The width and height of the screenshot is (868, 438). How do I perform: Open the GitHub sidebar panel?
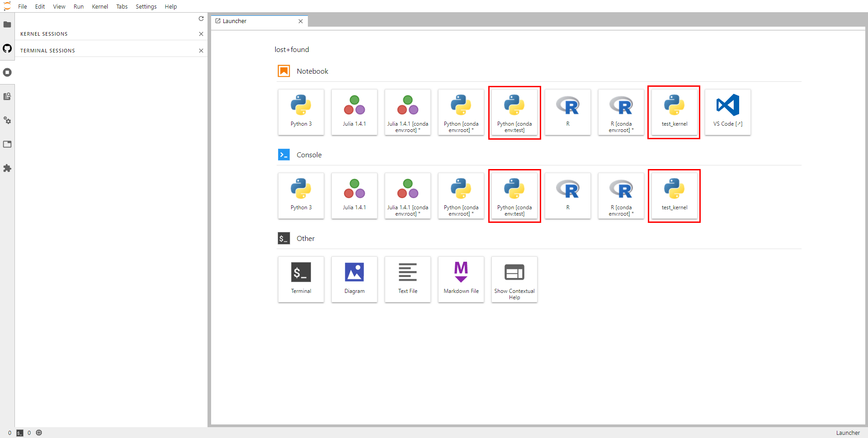point(7,48)
